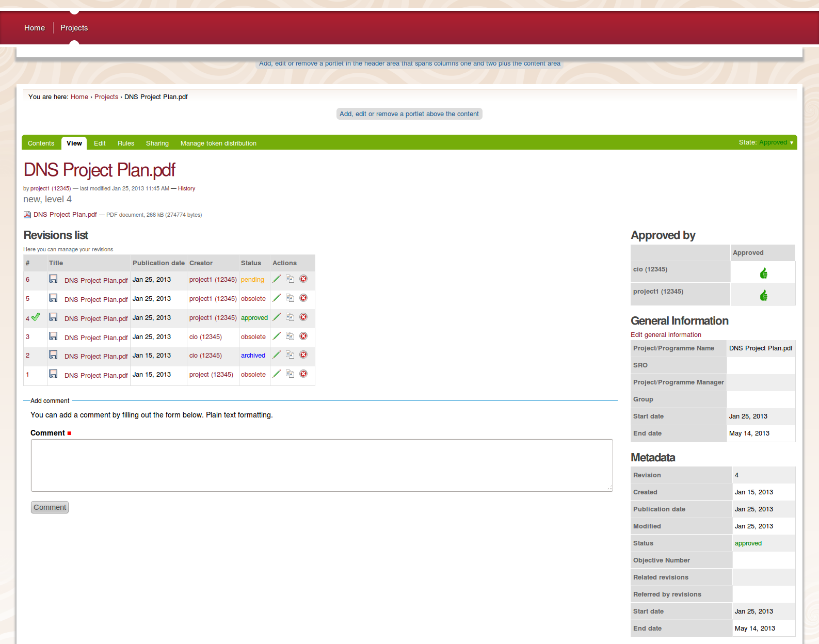This screenshot has width=819, height=644.
Task: Click portlet link above the content
Action: pos(409,114)
